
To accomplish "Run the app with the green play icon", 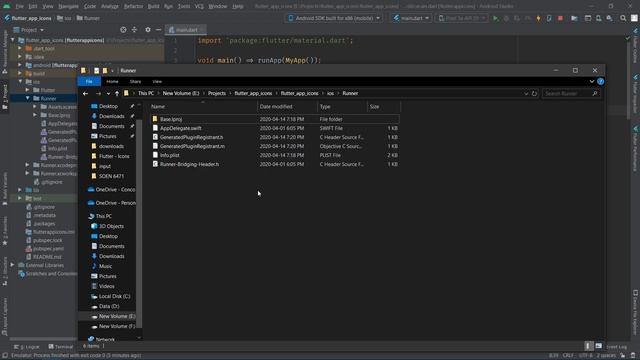I will [x=496, y=18].
